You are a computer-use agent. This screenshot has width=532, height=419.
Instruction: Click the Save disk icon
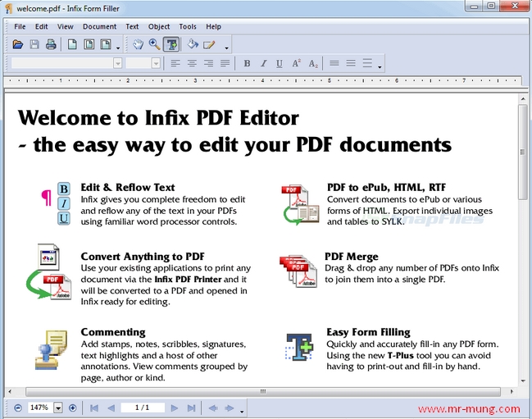pyautogui.click(x=34, y=44)
